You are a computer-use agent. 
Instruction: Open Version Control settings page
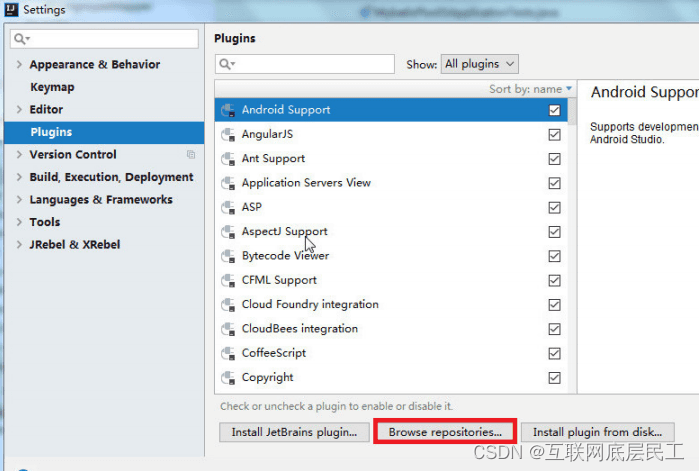73,155
